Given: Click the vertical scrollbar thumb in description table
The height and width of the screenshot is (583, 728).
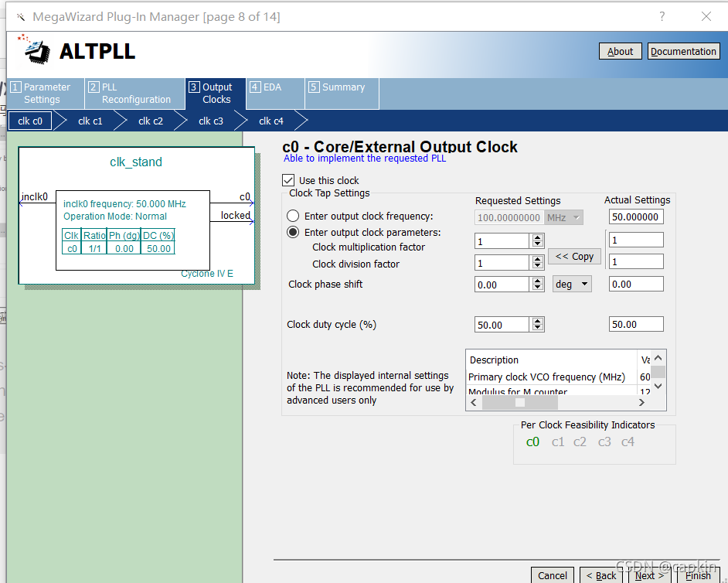Looking at the screenshot, I should tap(658, 372).
